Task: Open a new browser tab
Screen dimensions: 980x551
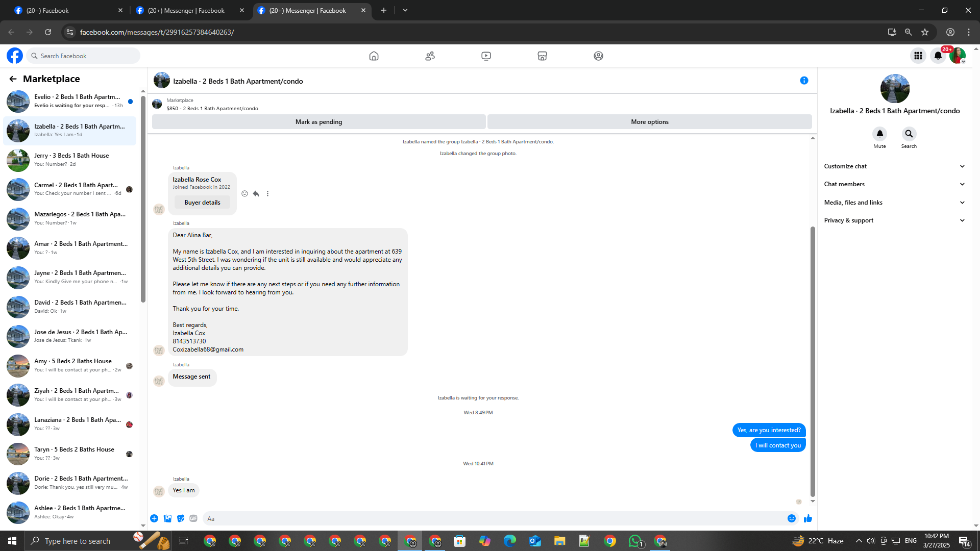Action: [383, 10]
